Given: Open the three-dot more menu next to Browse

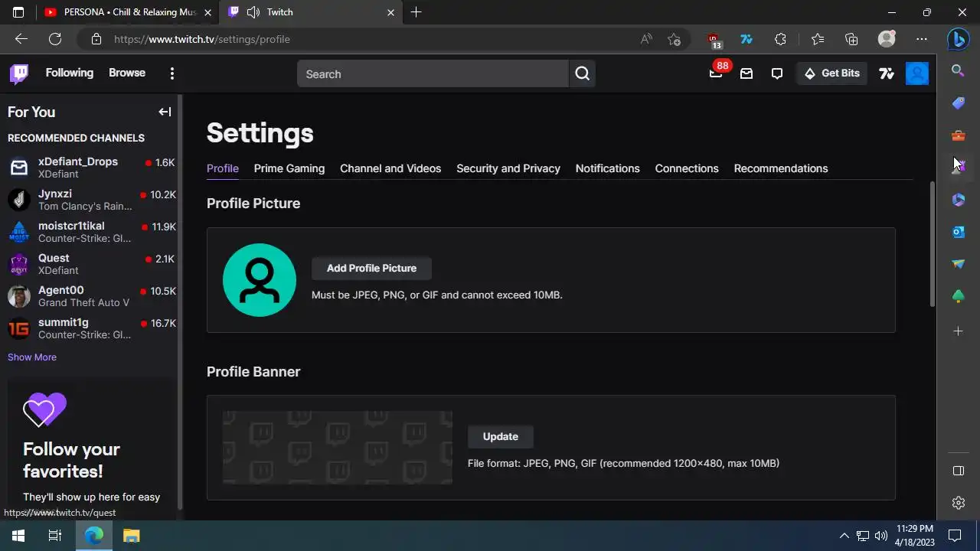Looking at the screenshot, I should pyautogui.click(x=171, y=73).
